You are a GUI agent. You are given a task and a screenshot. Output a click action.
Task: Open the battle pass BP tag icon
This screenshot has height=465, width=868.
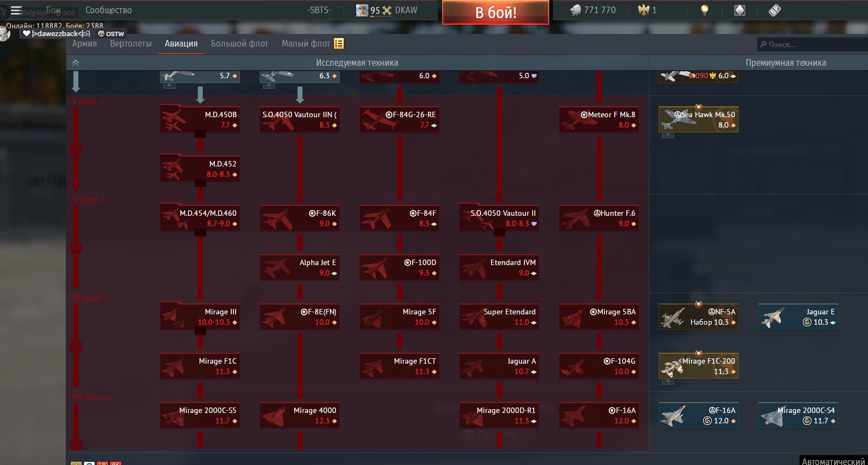click(x=775, y=10)
